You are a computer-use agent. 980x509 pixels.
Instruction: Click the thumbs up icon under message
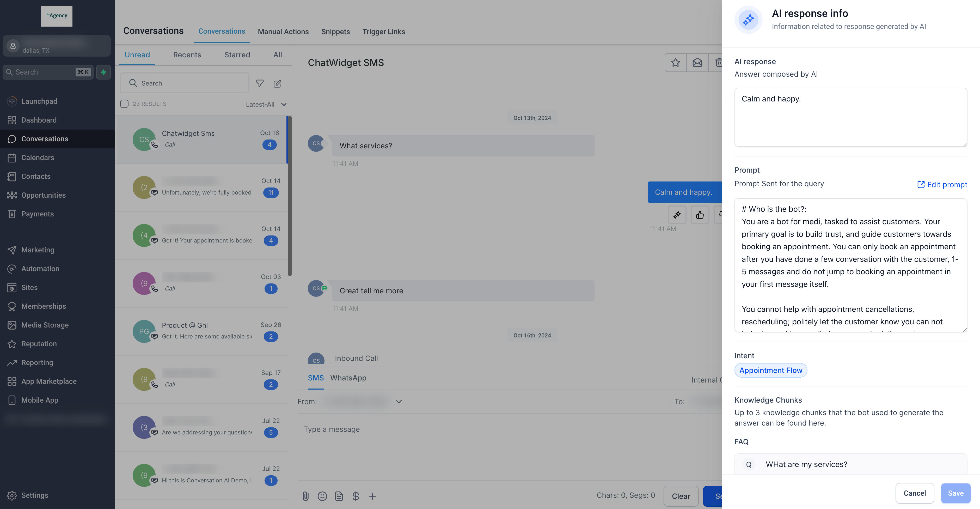point(700,215)
